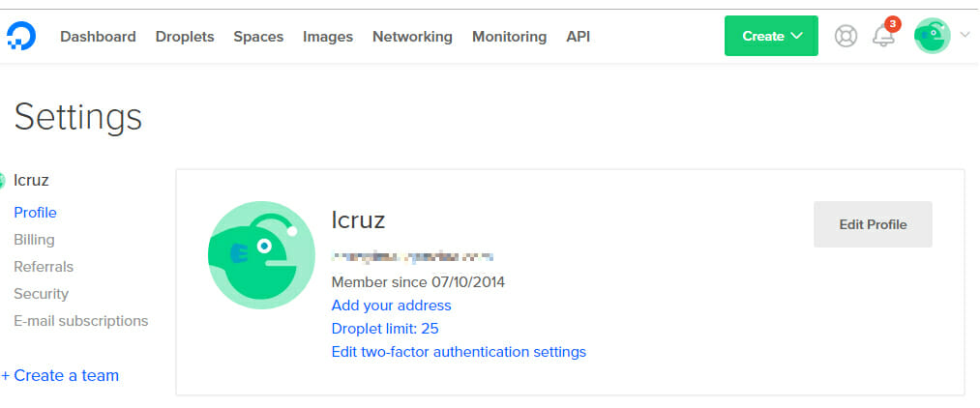Click the lcruz profile name heading

[358, 219]
